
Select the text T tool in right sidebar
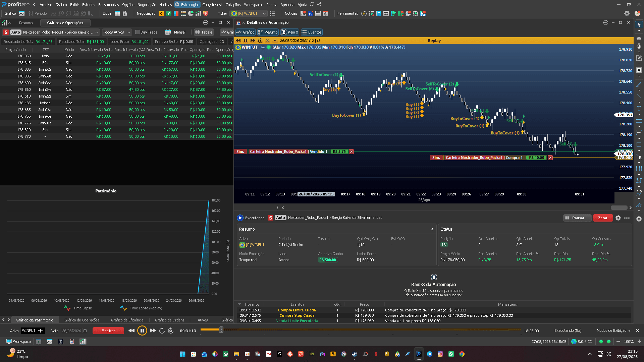[639, 108]
